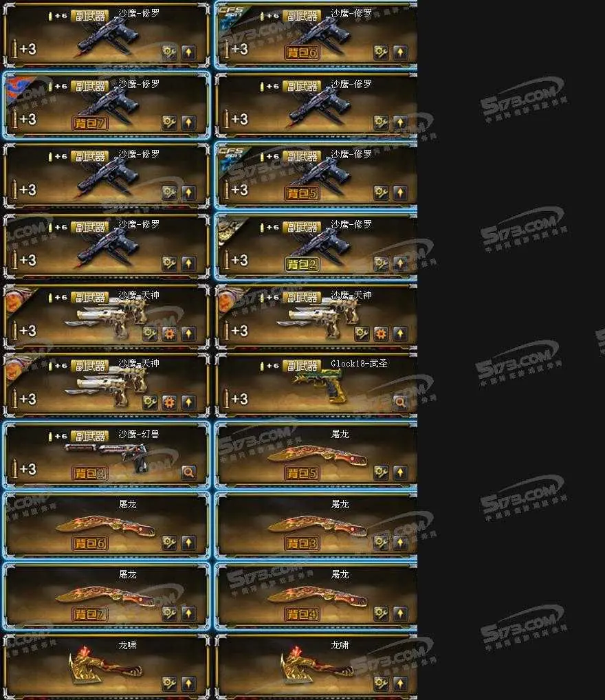The width and height of the screenshot is (605, 700).
Task: Upgrade 沙鹰-修罗 背包2 using the arrow icon
Action: 400,263
